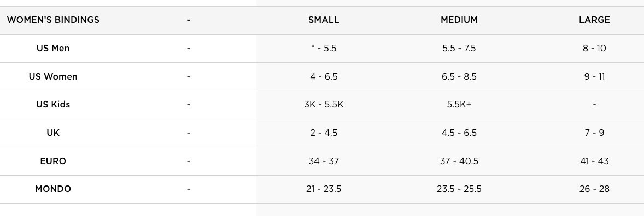Screen dimensions: 644x216
Task: Click the US Men large size 8 - 10
Action: (x=594, y=48)
